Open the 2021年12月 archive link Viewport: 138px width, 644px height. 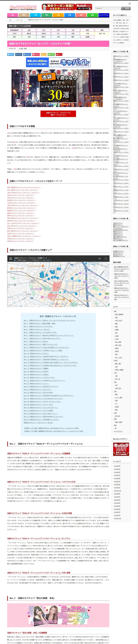click(x=117, y=518)
